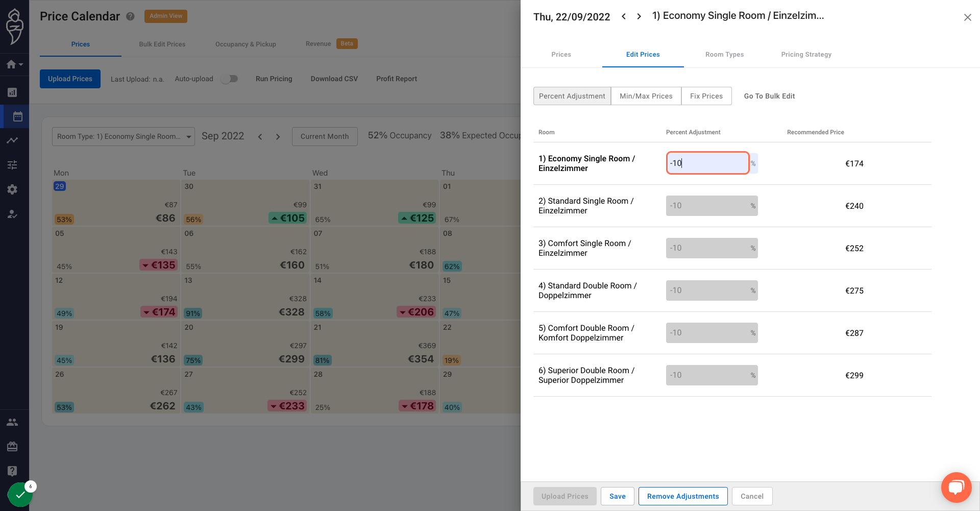Open the Profit Report
The width and height of the screenshot is (980, 511).
click(x=397, y=79)
